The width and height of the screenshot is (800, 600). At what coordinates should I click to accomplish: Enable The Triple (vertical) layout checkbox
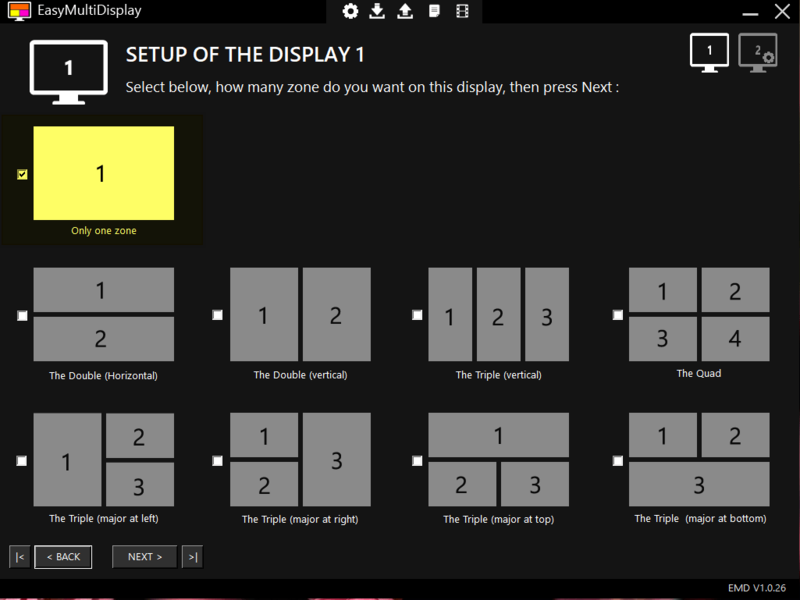[x=417, y=314]
